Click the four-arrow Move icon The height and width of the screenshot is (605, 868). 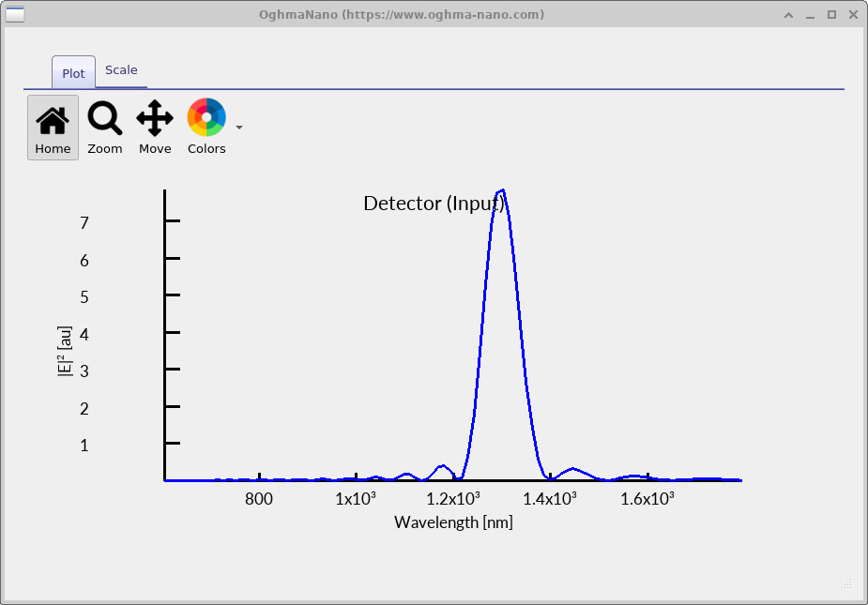[154, 117]
